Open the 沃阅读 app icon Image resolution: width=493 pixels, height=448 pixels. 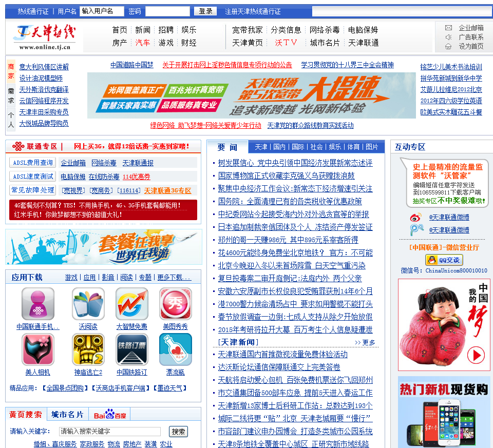coord(88,304)
